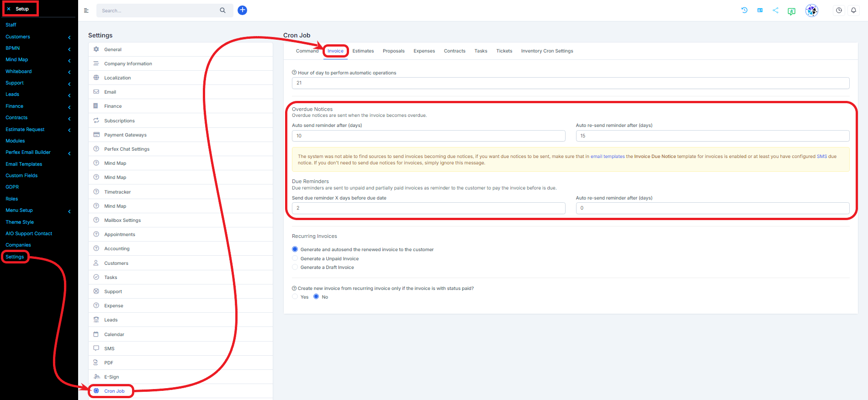Open the email templates link in warning
The width and height of the screenshot is (868, 400).
coord(608,156)
